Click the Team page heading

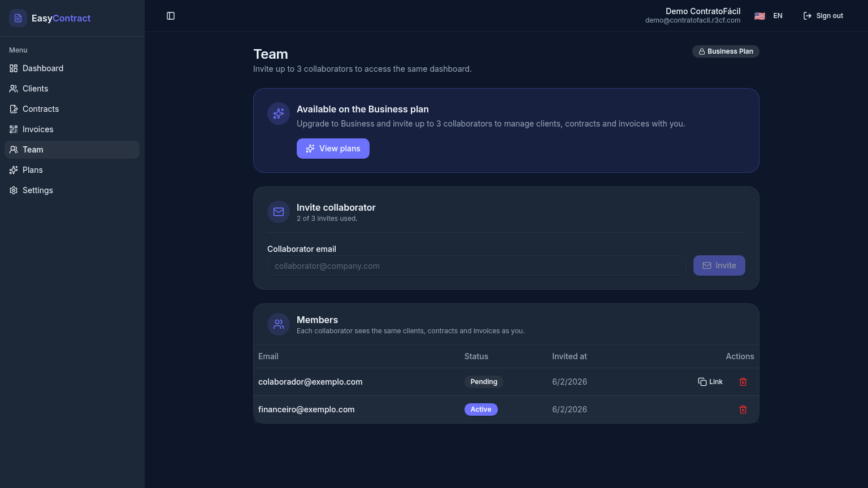pos(271,54)
